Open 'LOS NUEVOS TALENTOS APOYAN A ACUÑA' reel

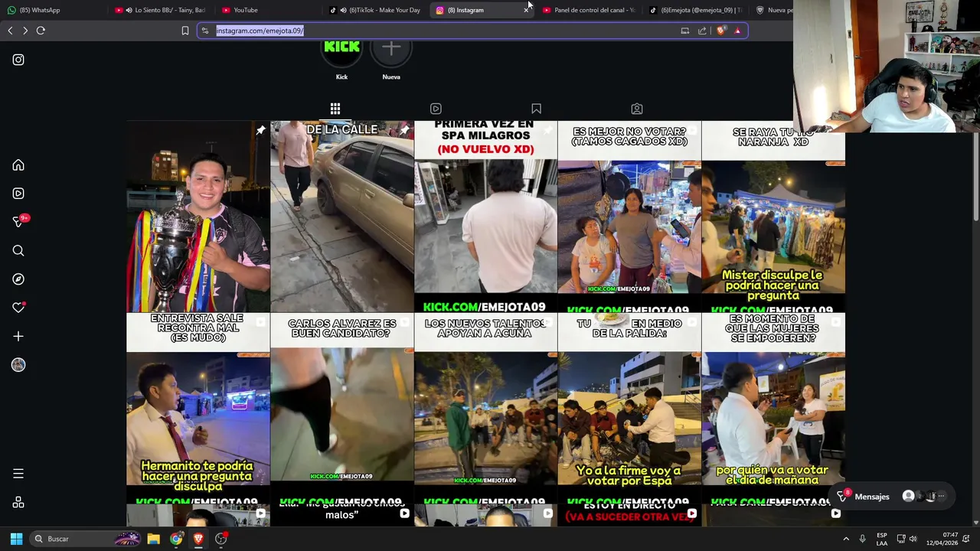[x=486, y=409]
